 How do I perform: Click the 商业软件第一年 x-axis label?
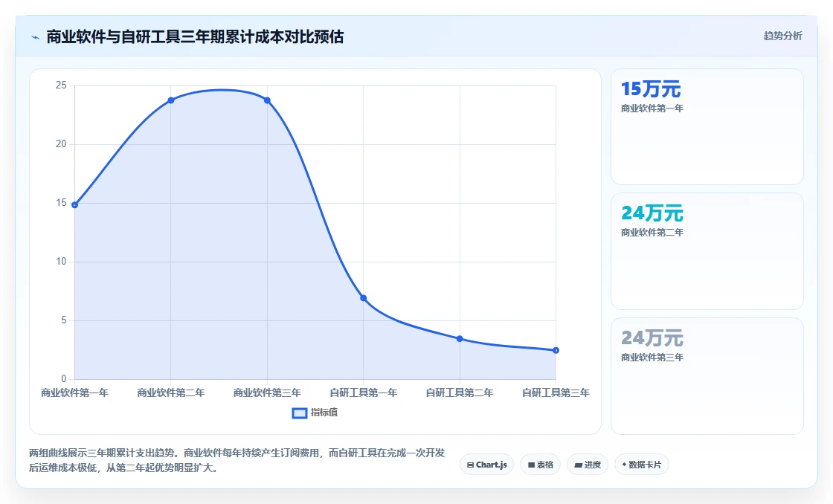pyautogui.click(x=75, y=393)
